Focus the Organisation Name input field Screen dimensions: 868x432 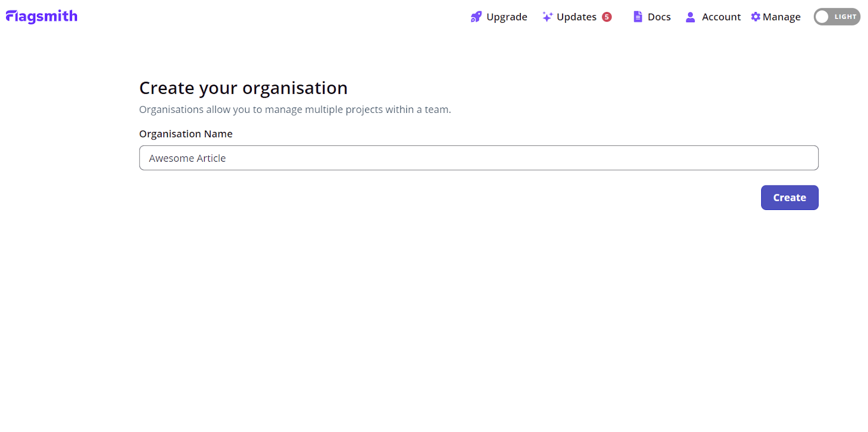pyautogui.click(x=478, y=158)
